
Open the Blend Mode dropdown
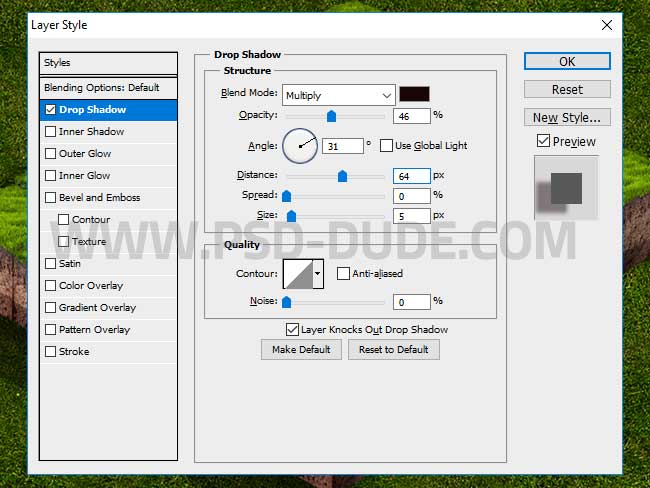click(338, 95)
